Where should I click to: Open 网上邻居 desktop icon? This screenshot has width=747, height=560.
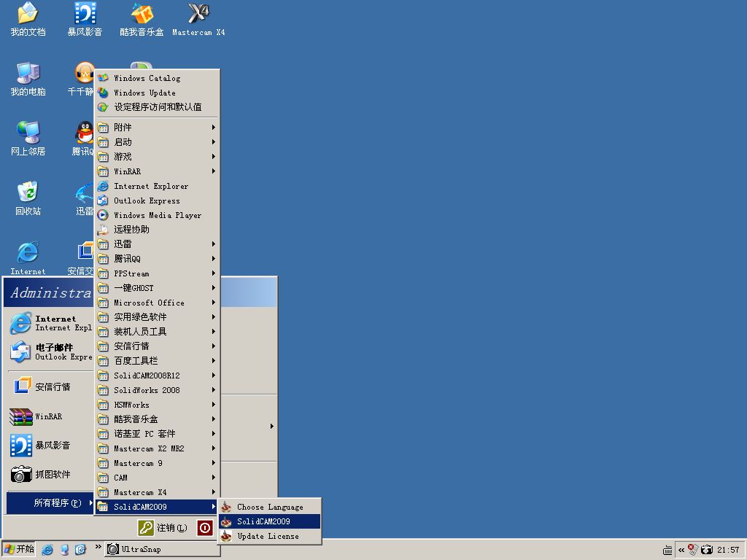pyautogui.click(x=28, y=139)
